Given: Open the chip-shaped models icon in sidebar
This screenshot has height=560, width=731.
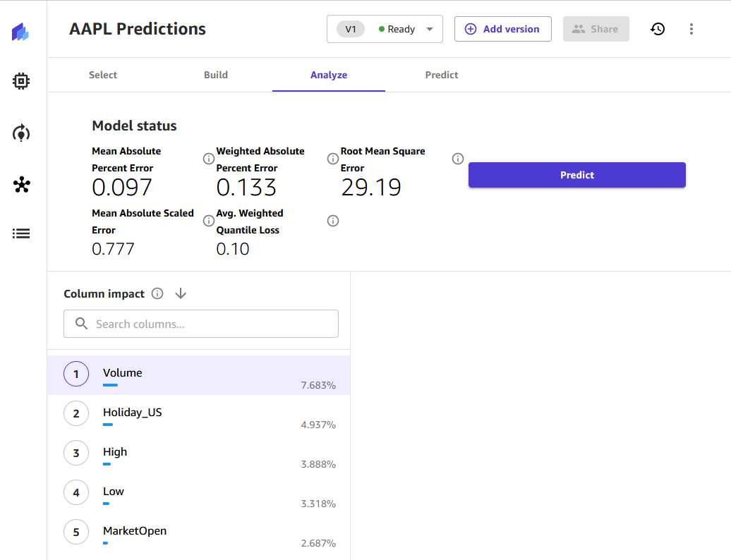Looking at the screenshot, I should 21,81.
